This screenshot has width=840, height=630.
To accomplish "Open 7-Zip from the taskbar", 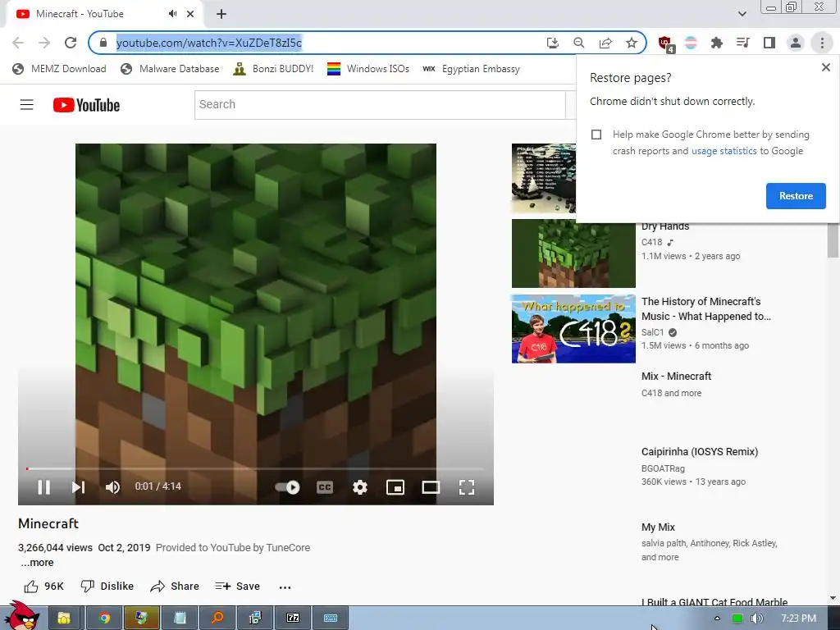I will coord(293,619).
